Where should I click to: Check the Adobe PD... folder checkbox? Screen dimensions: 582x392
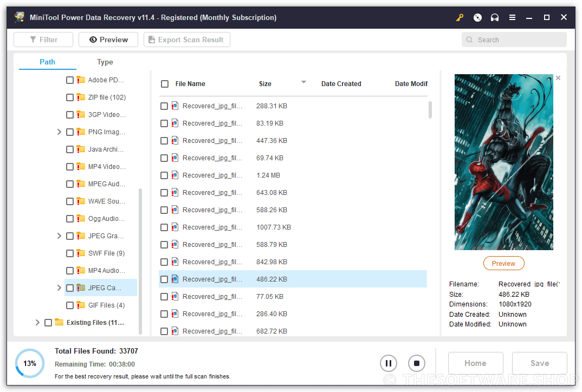tap(70, 80)
